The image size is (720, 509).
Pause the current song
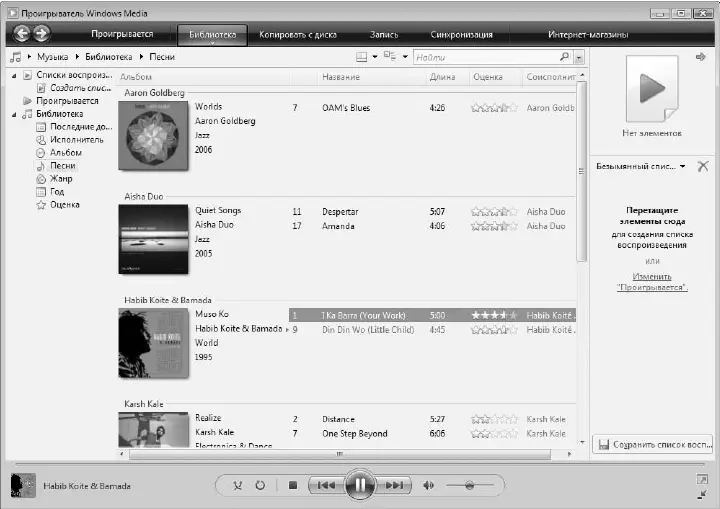point(360,484)
